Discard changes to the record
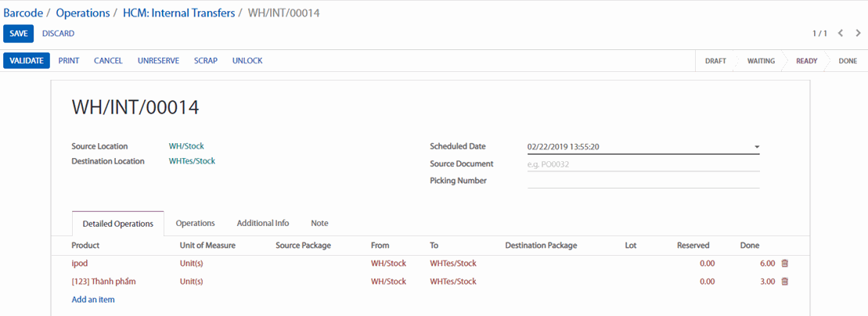 58,34
